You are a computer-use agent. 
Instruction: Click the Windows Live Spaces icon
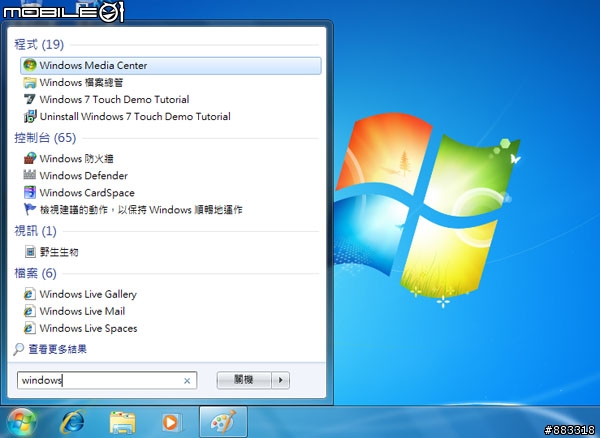pyautogui.click(x=29, y=328)
